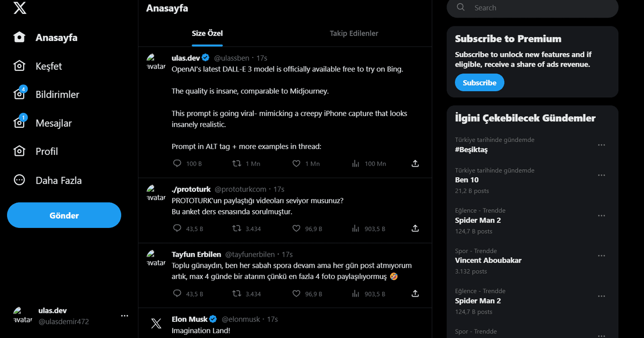Click the X logo in sidebar
The height and width of the screenshot is (338, 644).
tap(20, 8)
